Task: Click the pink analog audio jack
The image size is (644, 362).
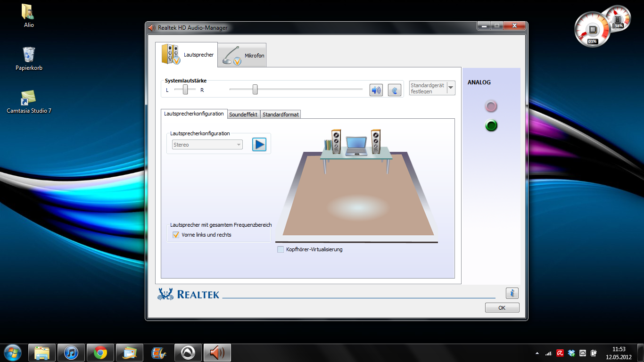Action: click(491, 107)
